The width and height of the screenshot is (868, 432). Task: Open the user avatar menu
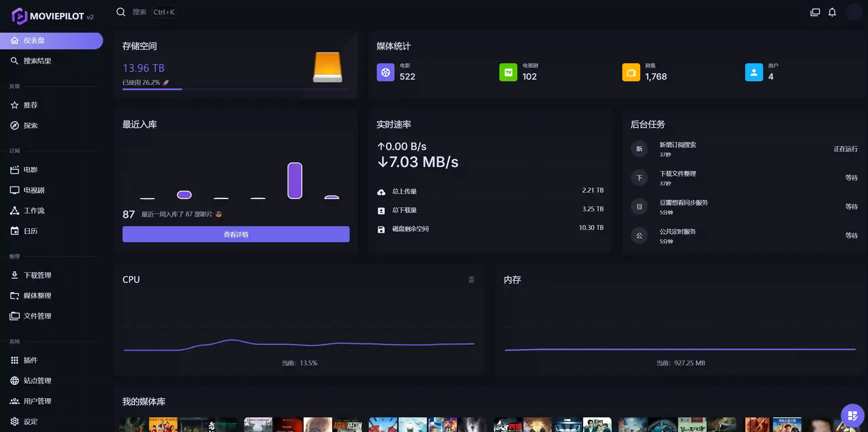coord(854,12)
